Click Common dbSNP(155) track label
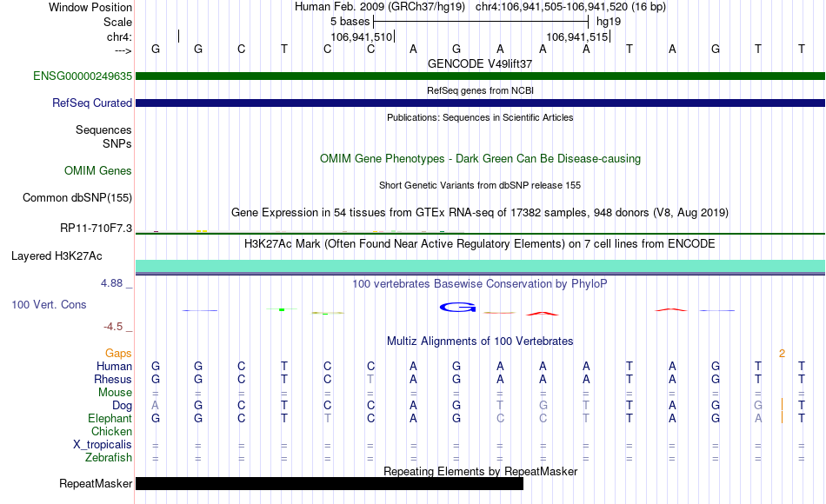The width and height of the screenshot is (826, 504). [77, 198]
